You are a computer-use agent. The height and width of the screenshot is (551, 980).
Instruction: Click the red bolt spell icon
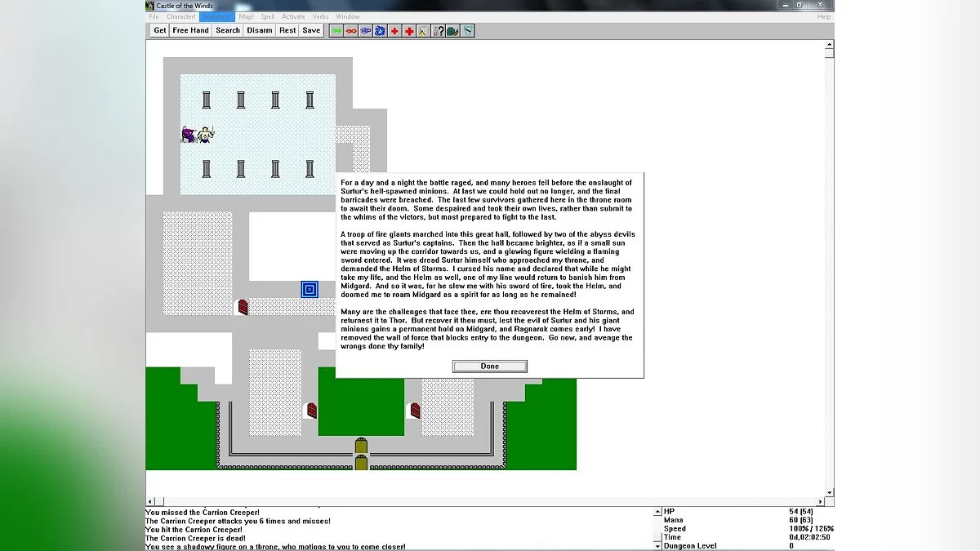pyautogui.click(x=350, y=30)
